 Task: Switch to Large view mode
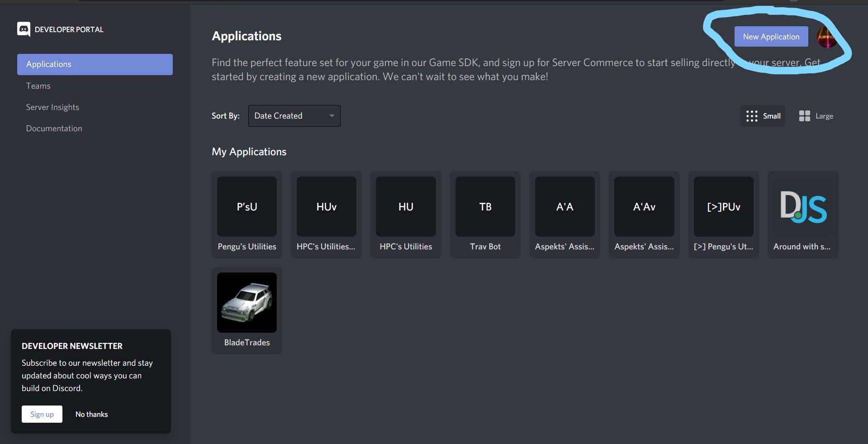816,116
